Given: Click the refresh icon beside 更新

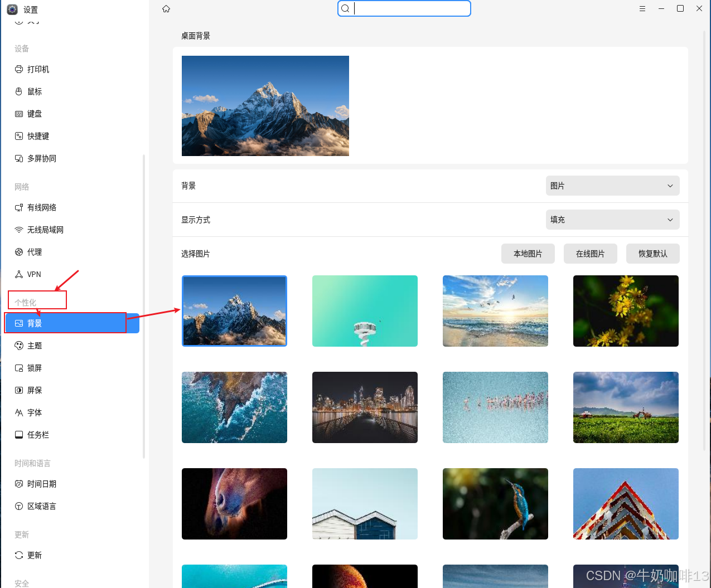Looking at the screenshot, I should (19, 555).
